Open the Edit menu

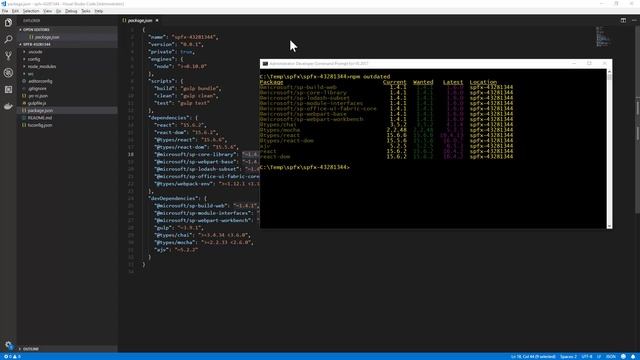[x=16, y=11]
